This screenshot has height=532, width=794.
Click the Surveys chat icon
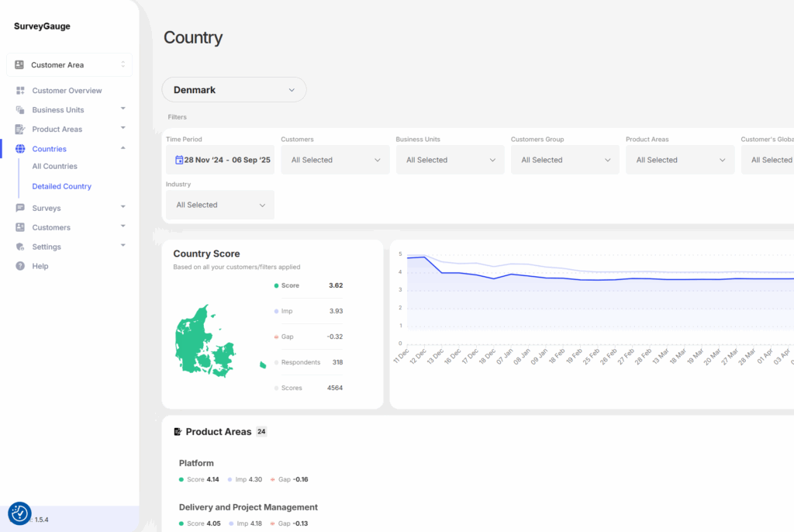pyautogui.click(x=20, y=208)
